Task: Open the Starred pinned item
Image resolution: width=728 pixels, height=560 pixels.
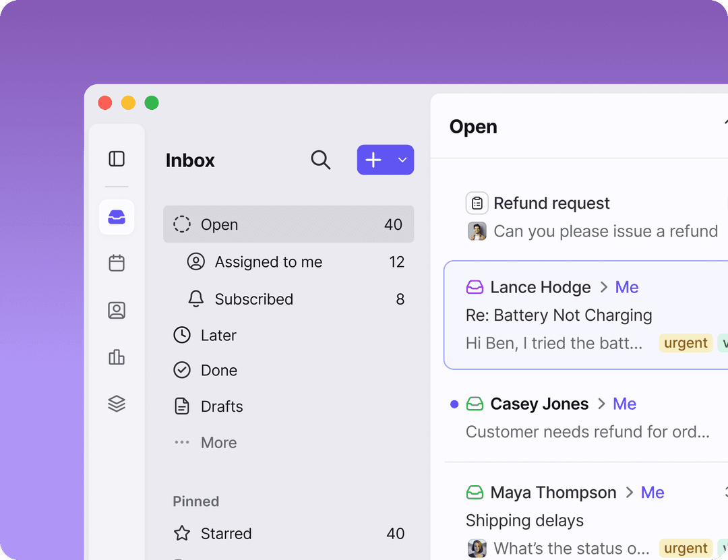Action: pos(226,534)
